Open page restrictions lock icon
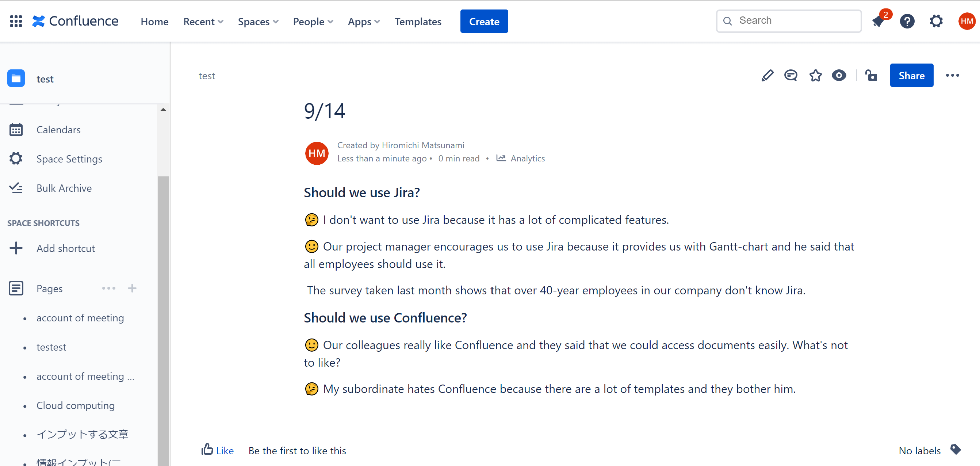This screenshot has height=466, width=980. [x=871, y=75]
